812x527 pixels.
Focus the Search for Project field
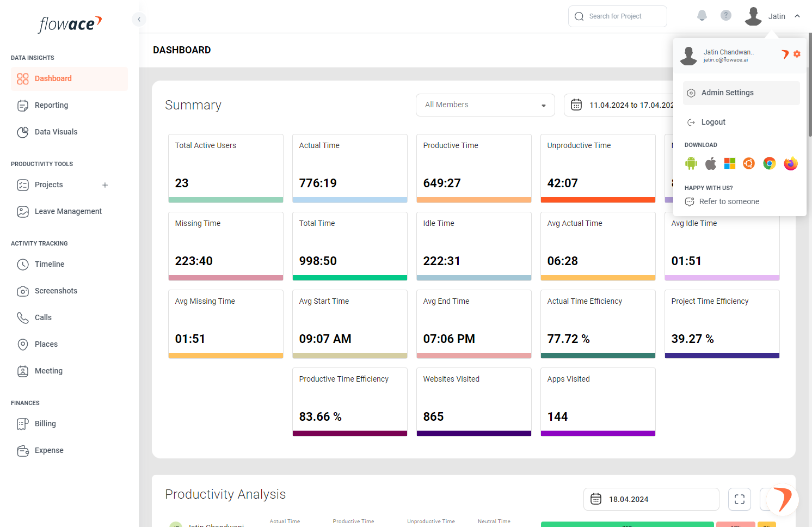[x=618, y=16]
